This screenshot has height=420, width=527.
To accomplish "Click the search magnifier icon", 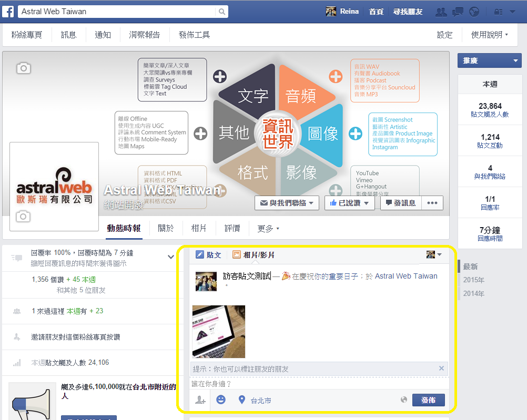I will [x=222, y=12].
